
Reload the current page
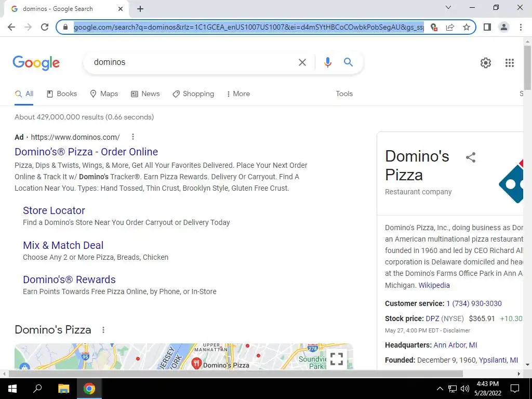[x=45, y=27]
